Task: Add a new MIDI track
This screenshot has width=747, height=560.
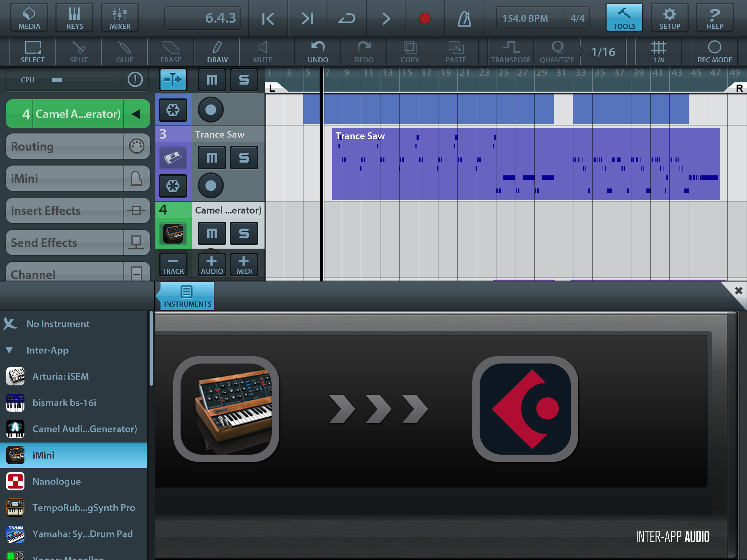Action: [244, 265]
